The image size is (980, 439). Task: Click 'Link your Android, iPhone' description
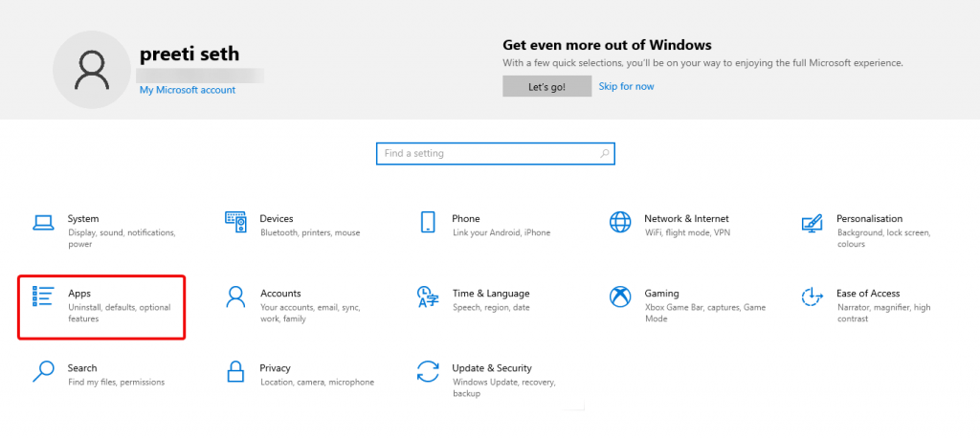click(501, 233)
